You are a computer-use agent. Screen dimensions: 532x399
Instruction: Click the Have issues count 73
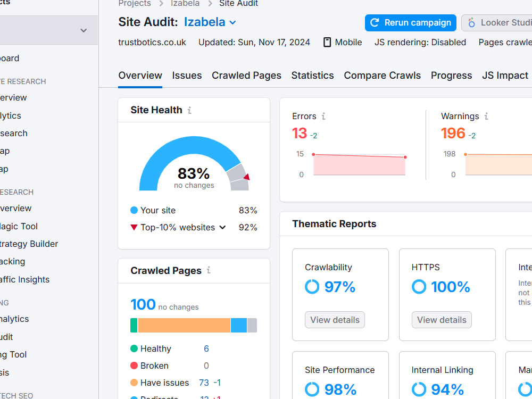(204, 383)
